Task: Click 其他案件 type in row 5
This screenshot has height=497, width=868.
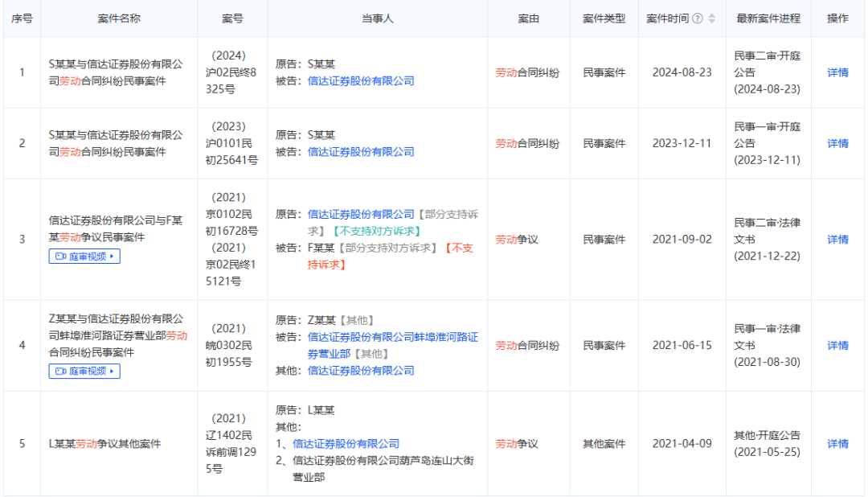Action: [x=604, y=444]
